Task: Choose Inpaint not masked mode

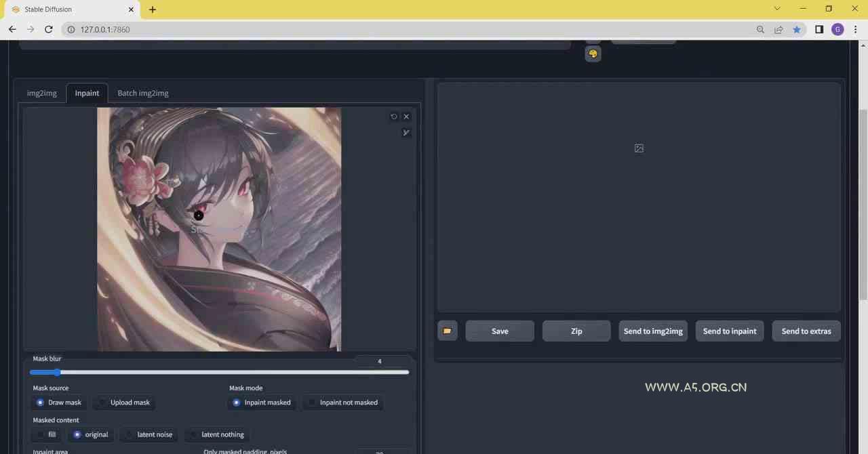Action: [342, 403]
